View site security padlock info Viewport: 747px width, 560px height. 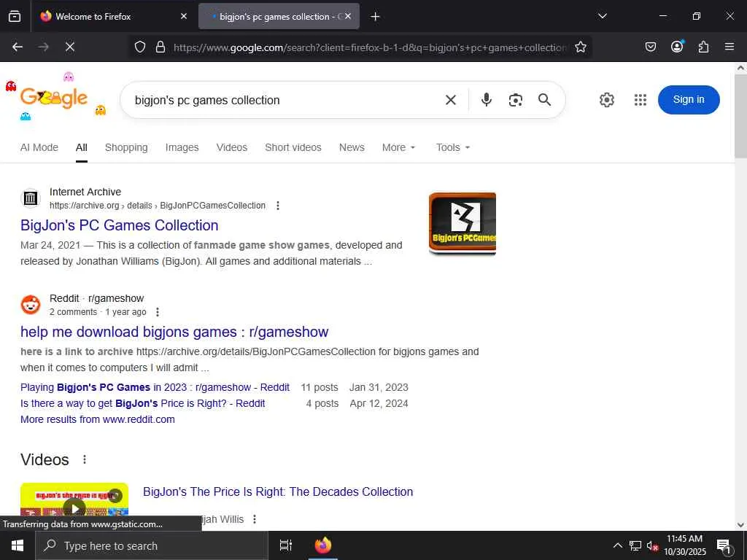pyautogui.click(x=160, y=47)
